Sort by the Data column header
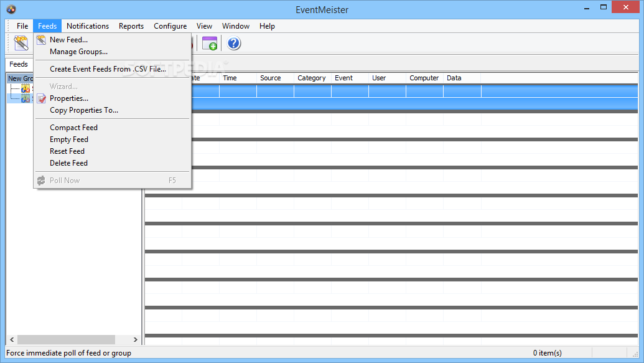This screenshot has height=363, width=644. click(462, 78)
